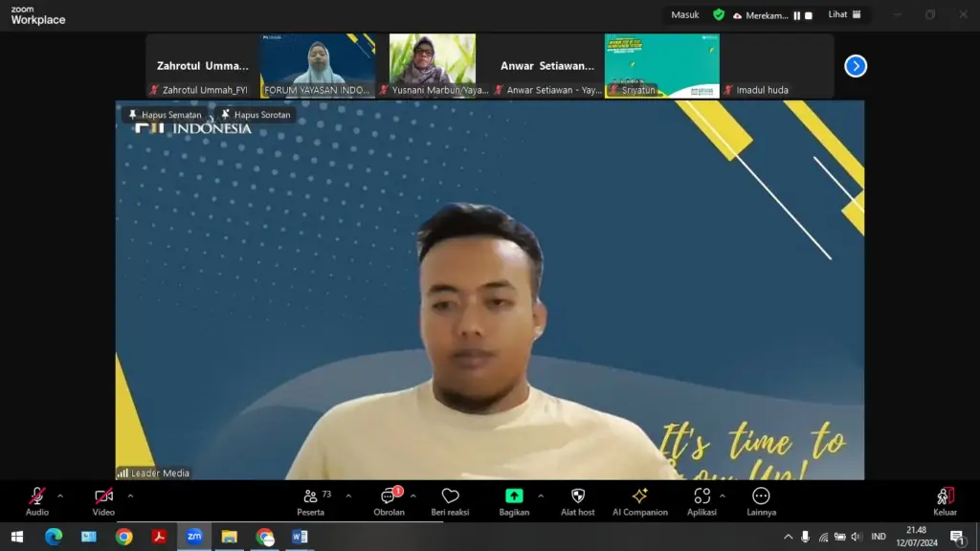This screenshot has height=551, width=980.
Task: Click the green encryption shield icon
Action: (719, 14)
